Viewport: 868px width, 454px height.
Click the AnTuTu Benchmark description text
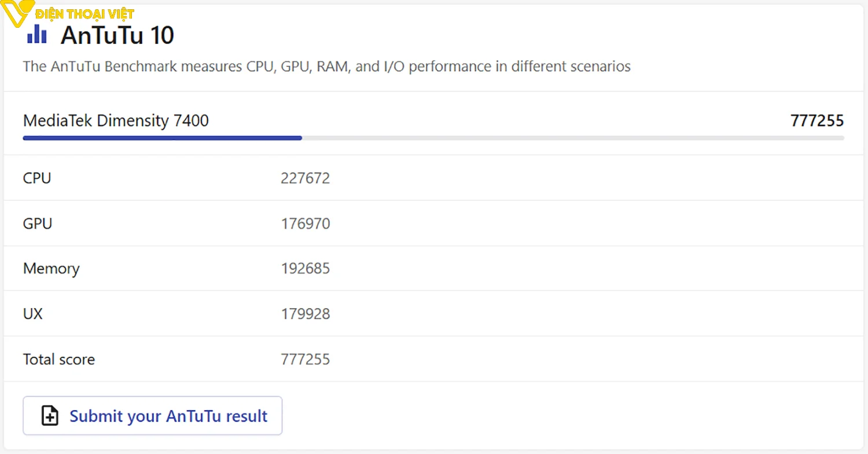tap(326, 67)
